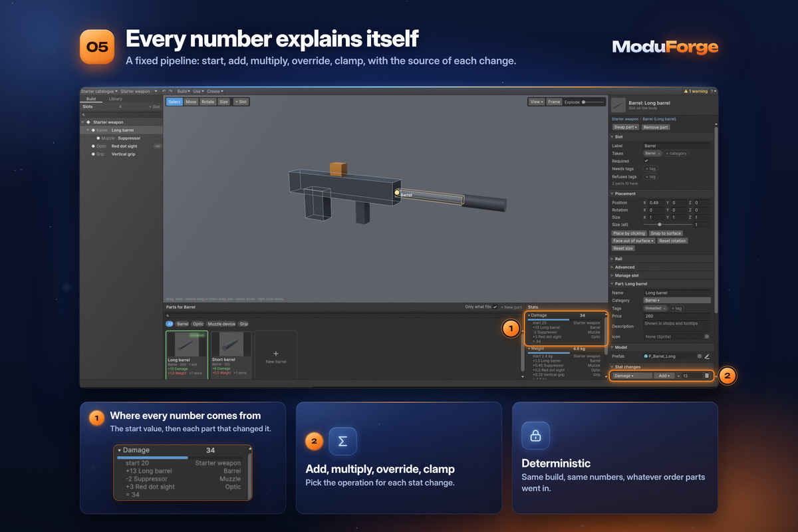The height and width of the screenshot is (532, 798).
Task: Open the Damage stat dropdown under Stat changes
Action: tap(632, 376)
